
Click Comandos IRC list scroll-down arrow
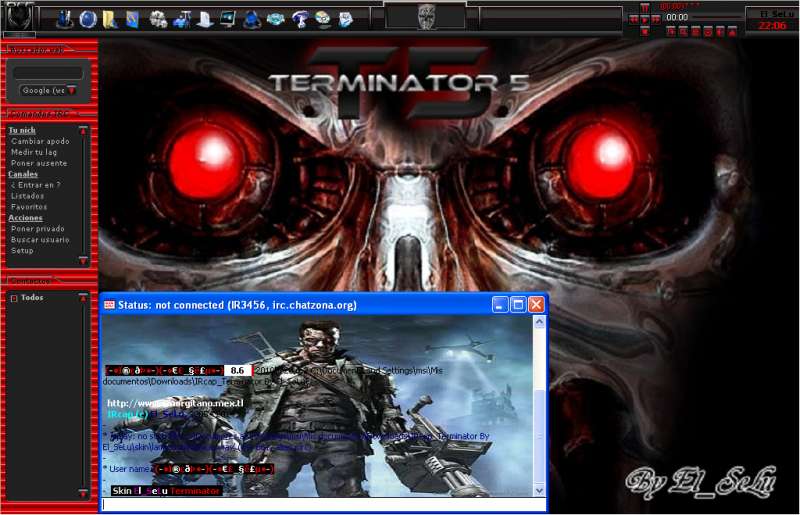83,261
